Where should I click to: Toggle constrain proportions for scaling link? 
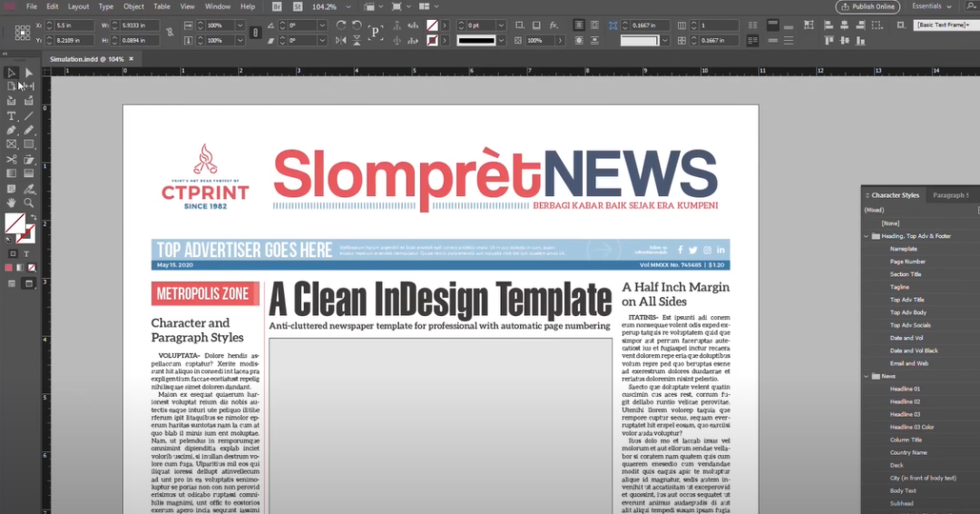[255, 33]
